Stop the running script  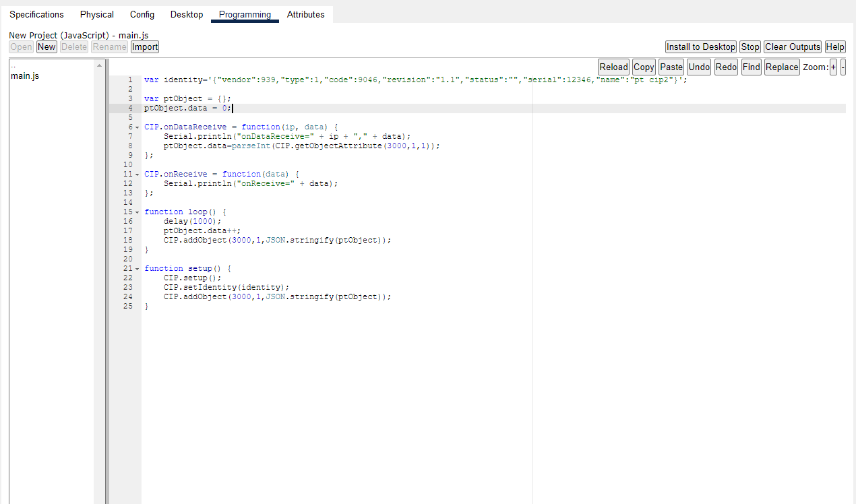coord(750,46)
